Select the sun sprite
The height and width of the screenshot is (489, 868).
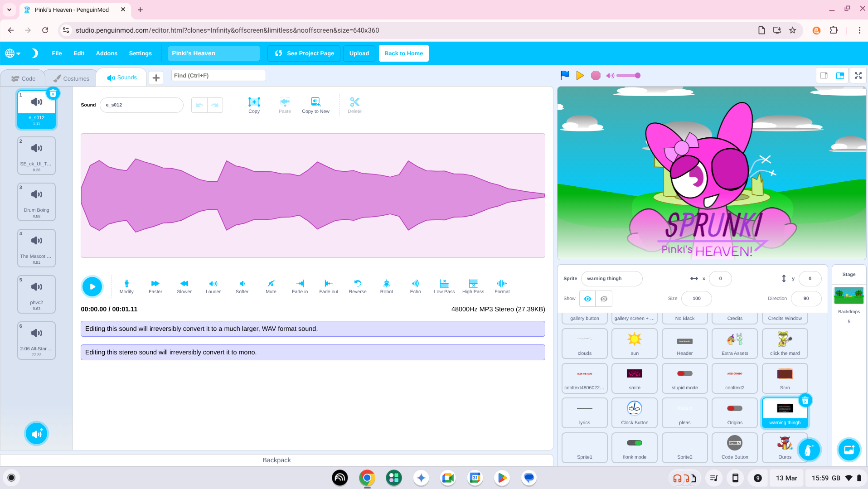635,344
